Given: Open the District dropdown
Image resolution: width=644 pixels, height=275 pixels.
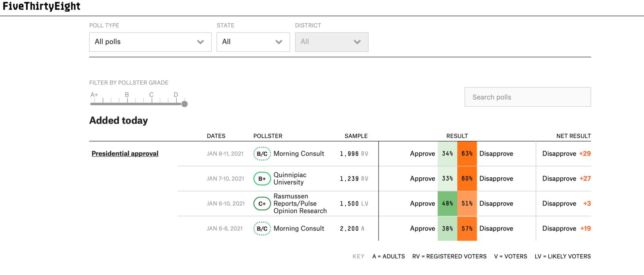Looking at the screenshot, I should [x=331, y=42].
